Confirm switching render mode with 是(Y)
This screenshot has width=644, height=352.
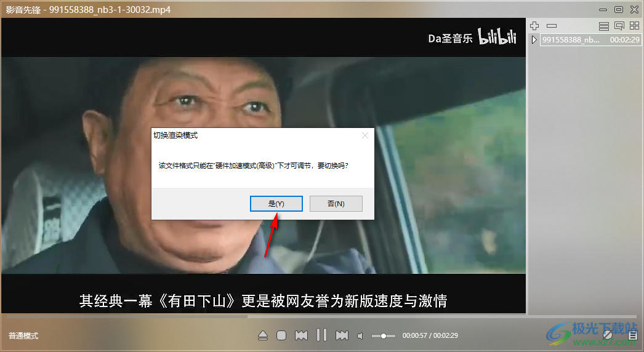coord(276,204)
